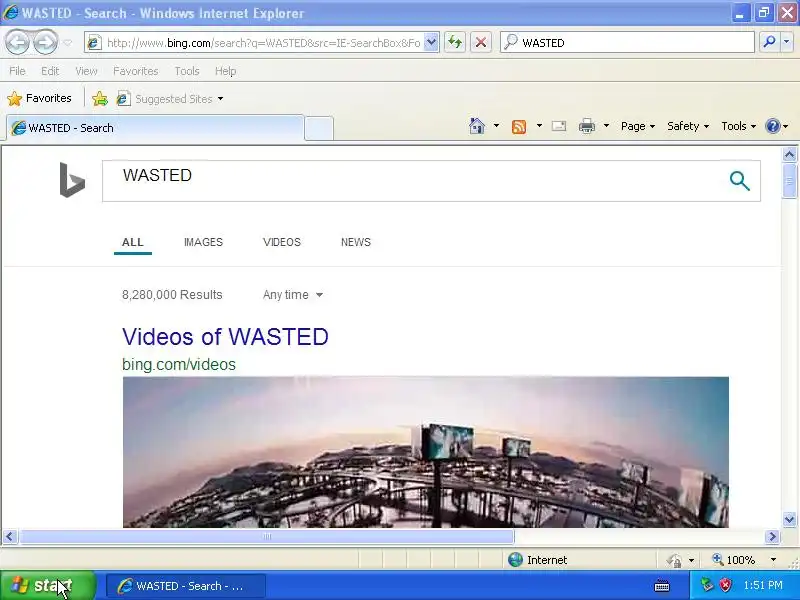This screenshot has width=800, height=600.
Task: Select the WASTED - Search tab
Action: (155, 128)
